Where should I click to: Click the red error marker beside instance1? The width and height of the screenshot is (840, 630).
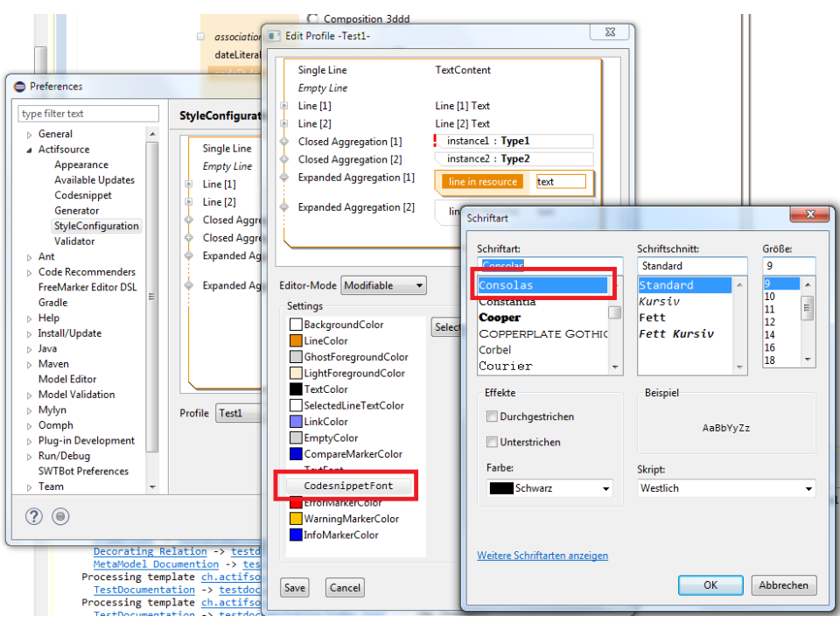pyautogui.click(x=435, y=141)
